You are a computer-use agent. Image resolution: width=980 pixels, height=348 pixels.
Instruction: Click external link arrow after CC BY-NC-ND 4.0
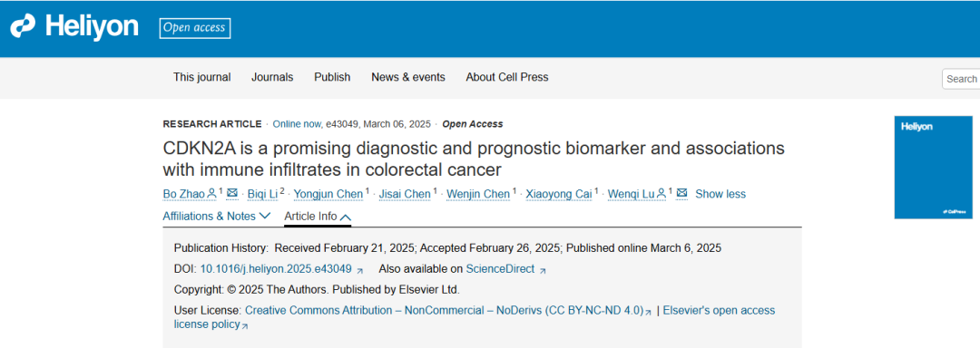[x=648, y=312]
